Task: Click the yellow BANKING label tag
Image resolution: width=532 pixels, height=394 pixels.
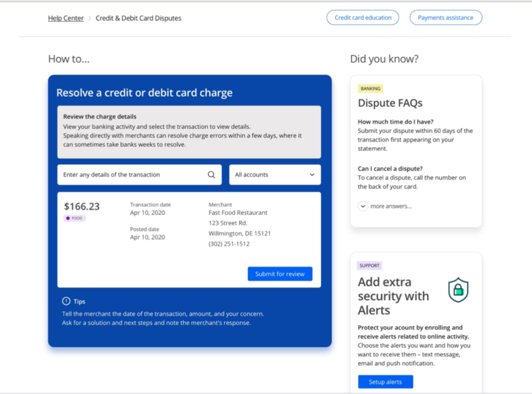Action: (370, 89)
